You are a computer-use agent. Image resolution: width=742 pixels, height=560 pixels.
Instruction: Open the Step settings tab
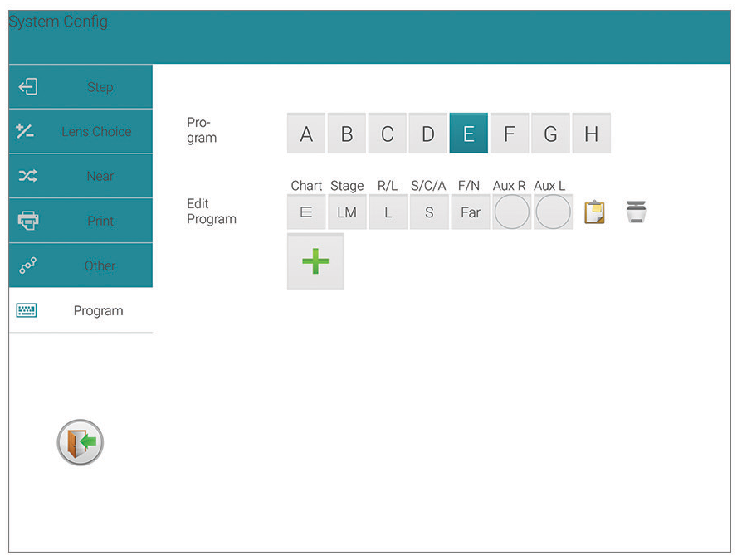tap(81, 86)
